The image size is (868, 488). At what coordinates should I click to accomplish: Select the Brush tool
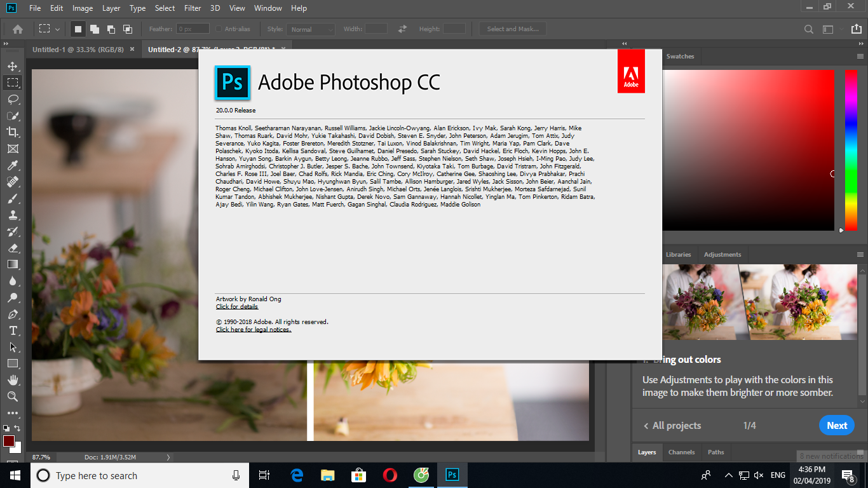(x=13, y=198)
